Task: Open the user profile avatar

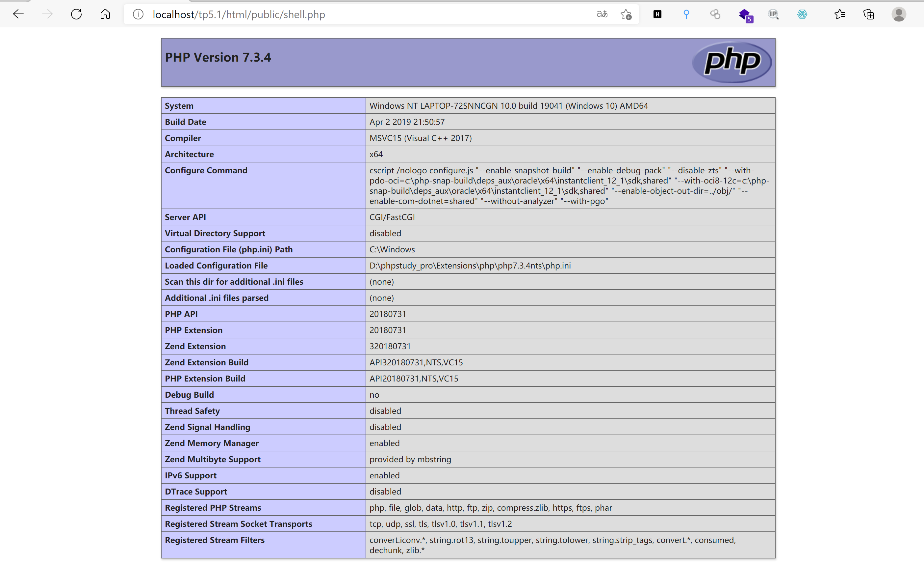Action: tap(899, 14)
